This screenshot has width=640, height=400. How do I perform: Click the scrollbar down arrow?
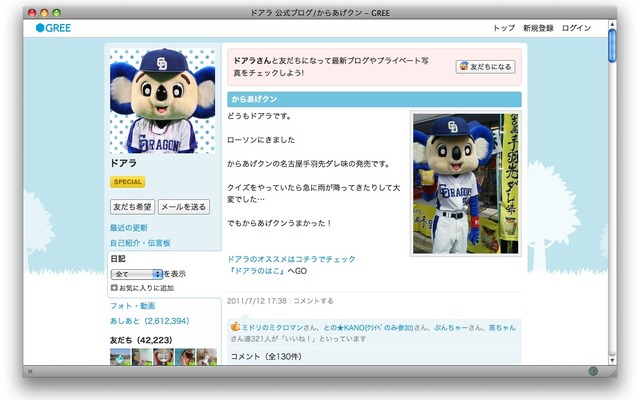tap(612, 360)
